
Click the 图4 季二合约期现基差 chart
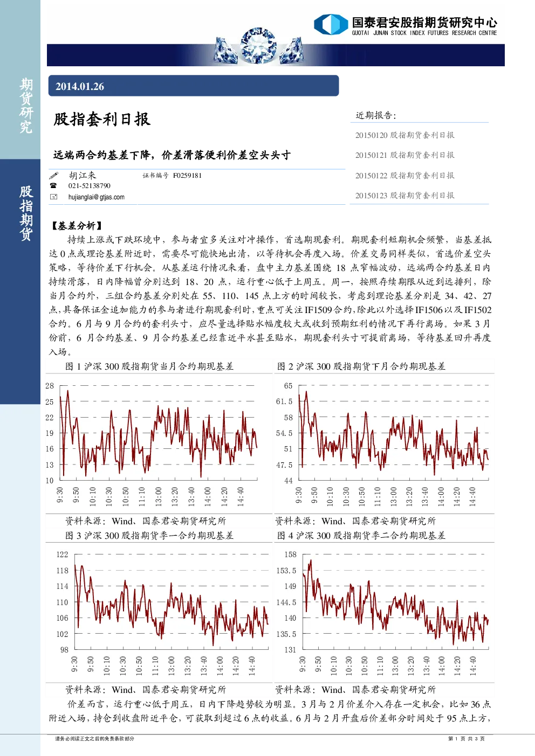point(384,611)
